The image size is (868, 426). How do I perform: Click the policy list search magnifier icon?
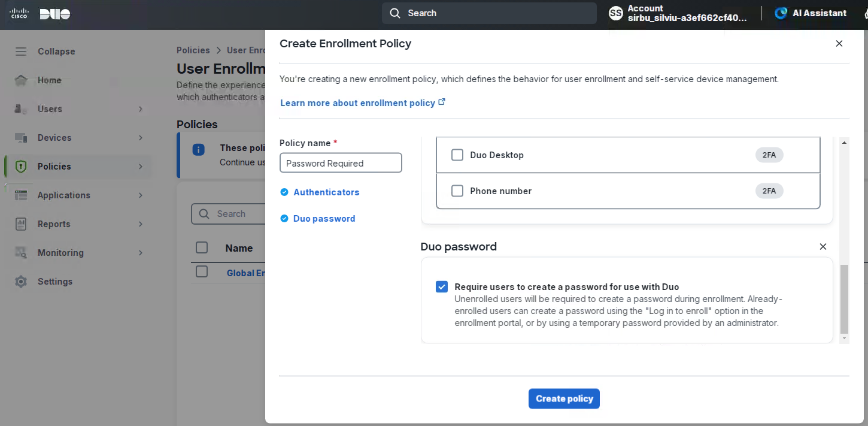point(204,214)
